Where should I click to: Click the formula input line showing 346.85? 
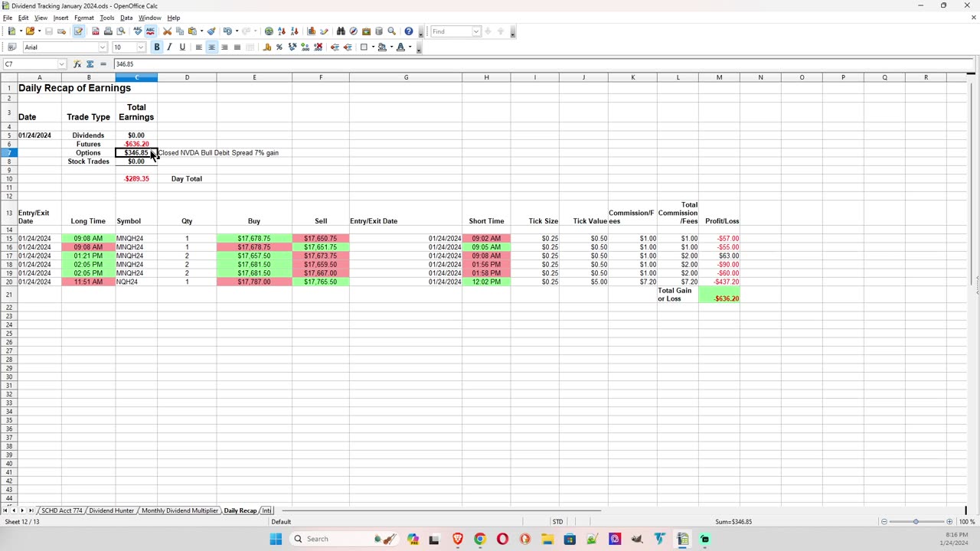pyautogui.click(x=542, y=64)
